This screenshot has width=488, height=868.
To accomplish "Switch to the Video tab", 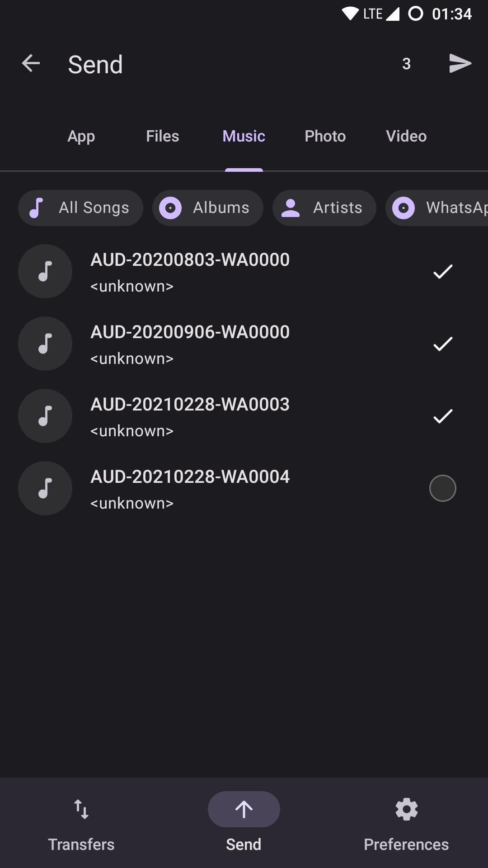I will pos(406,136).
